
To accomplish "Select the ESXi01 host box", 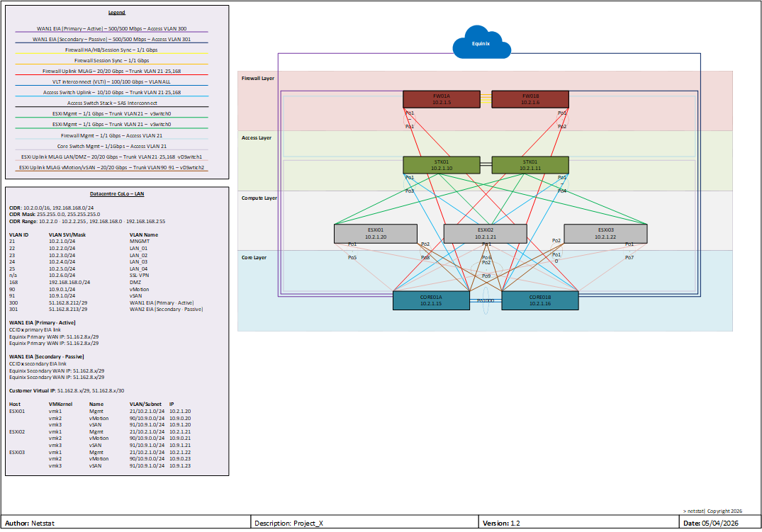I will tap(376, 234).
